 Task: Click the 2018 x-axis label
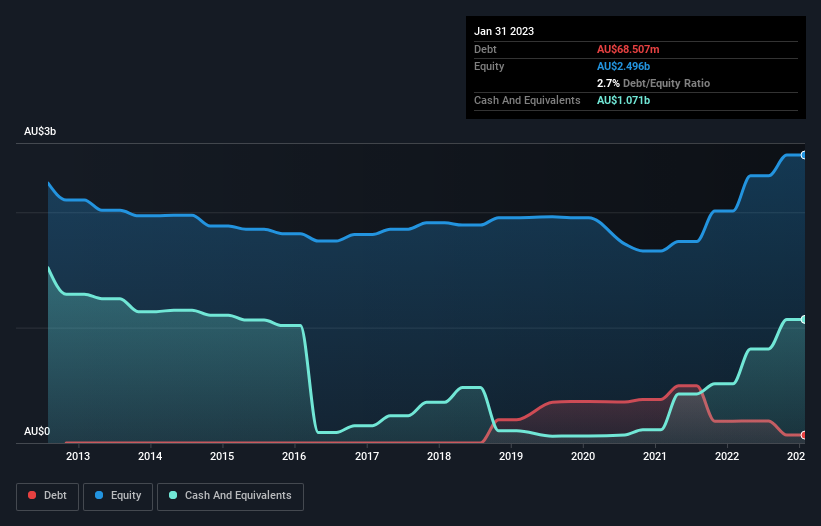click(x=439, y=456)
